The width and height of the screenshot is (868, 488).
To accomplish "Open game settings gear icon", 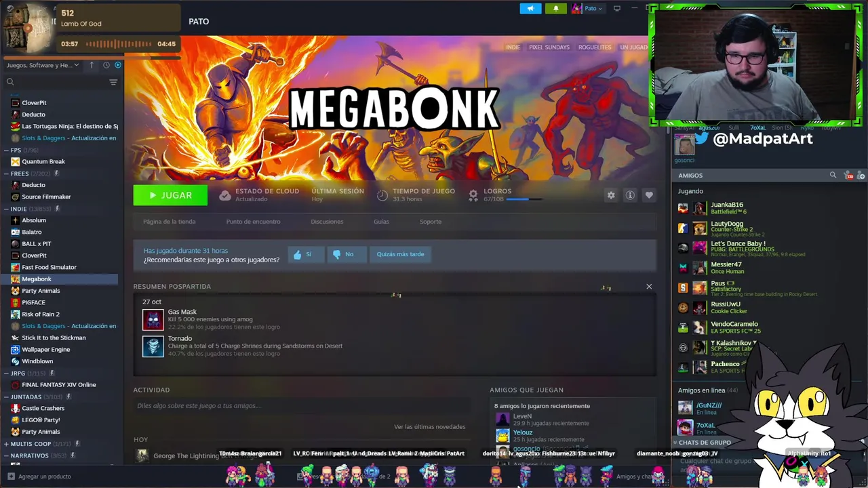I will tap(611, 195).
